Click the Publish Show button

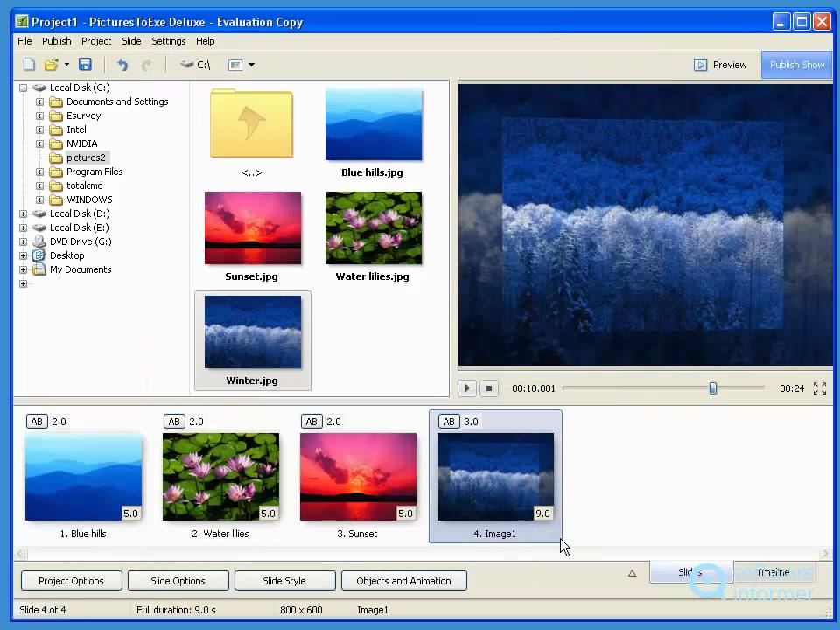796,65
